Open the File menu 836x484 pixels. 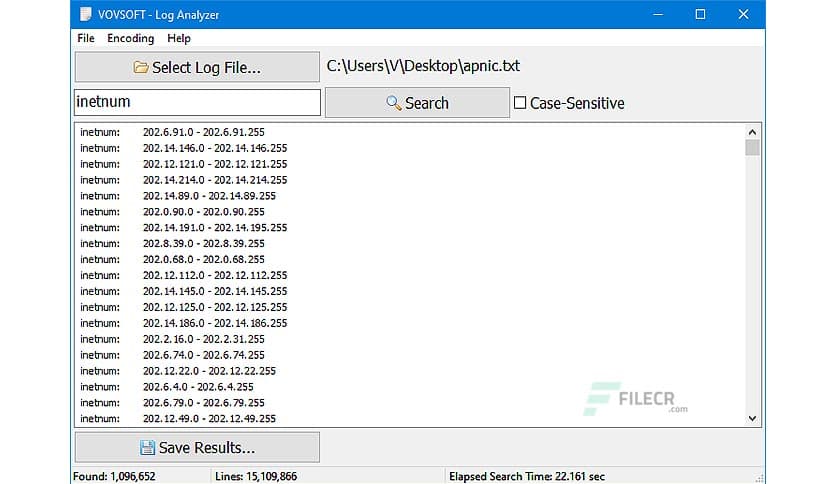click(x=85, y=38)
